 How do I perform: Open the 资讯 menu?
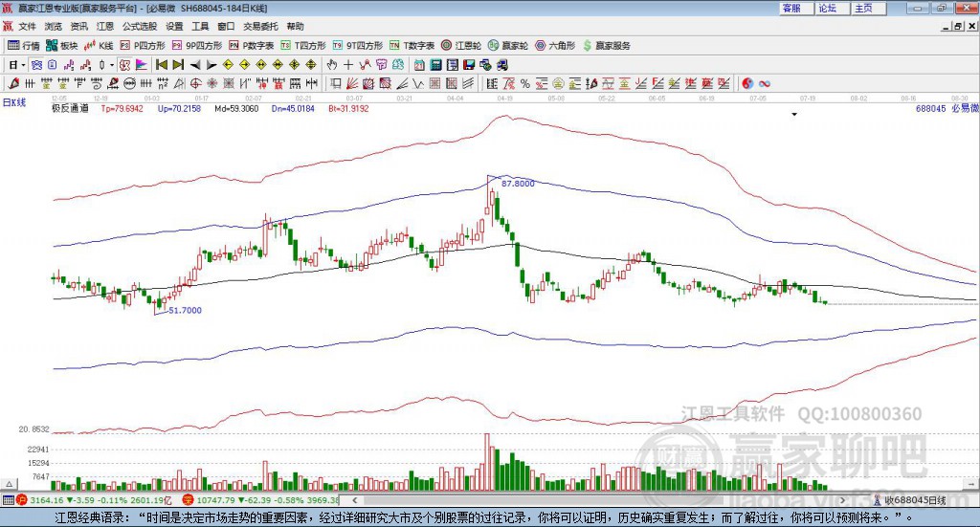78,26
